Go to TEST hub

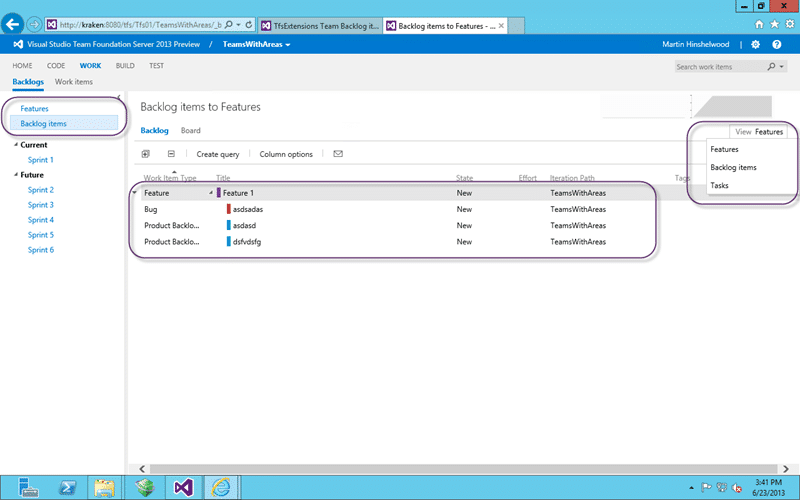tap(157, 65)
